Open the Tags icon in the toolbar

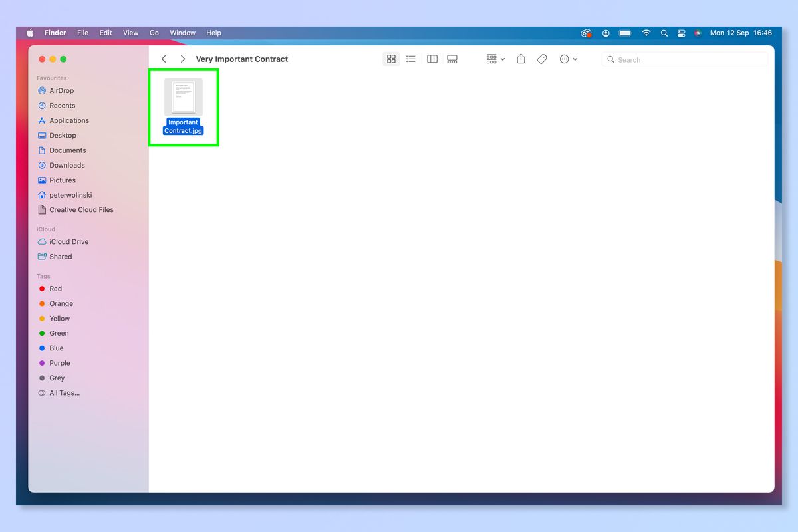pos(541,59)
